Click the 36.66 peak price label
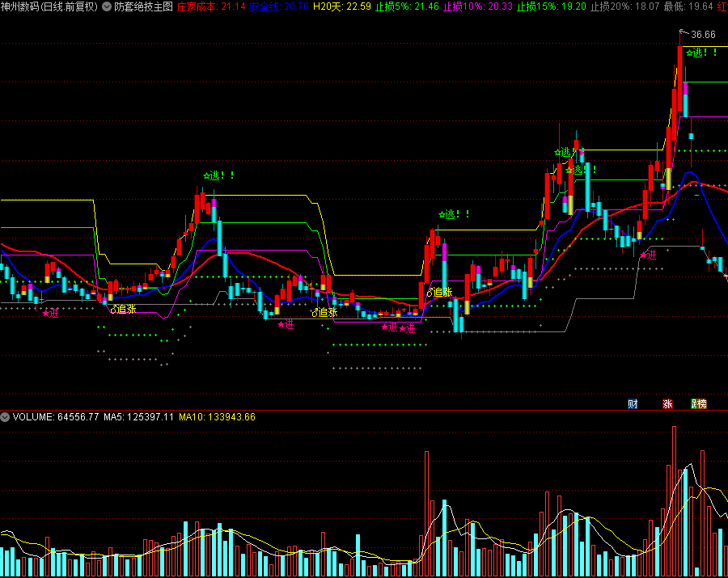Image resolution: width=728 pixels, height=578 pixels. click(x=703, y=35)
